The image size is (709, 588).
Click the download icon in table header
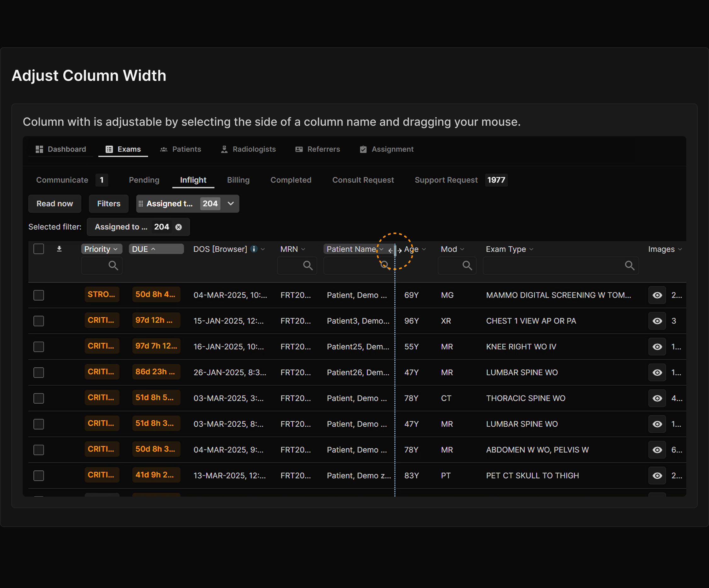[59, 249]
